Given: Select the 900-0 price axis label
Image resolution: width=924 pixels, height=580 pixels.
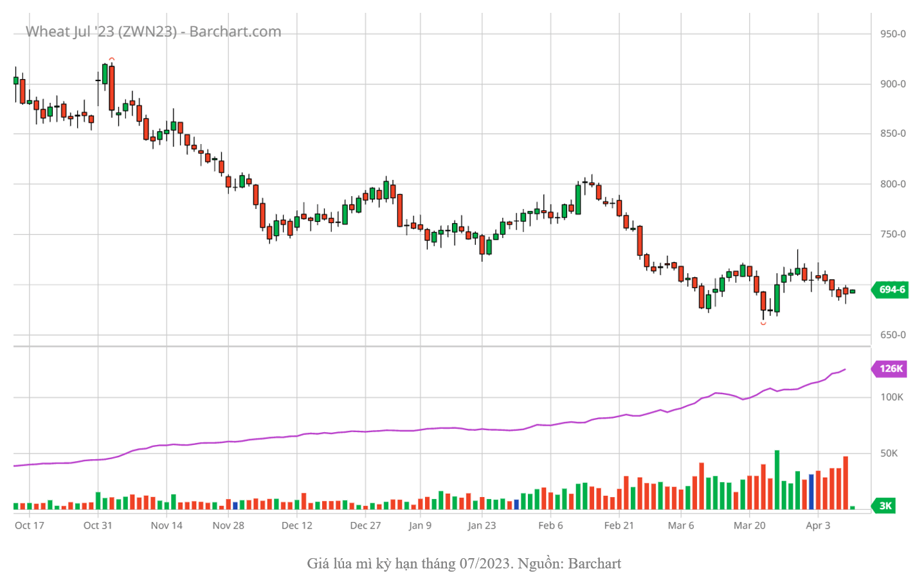Looking at the screenshot, I should 893,84.
